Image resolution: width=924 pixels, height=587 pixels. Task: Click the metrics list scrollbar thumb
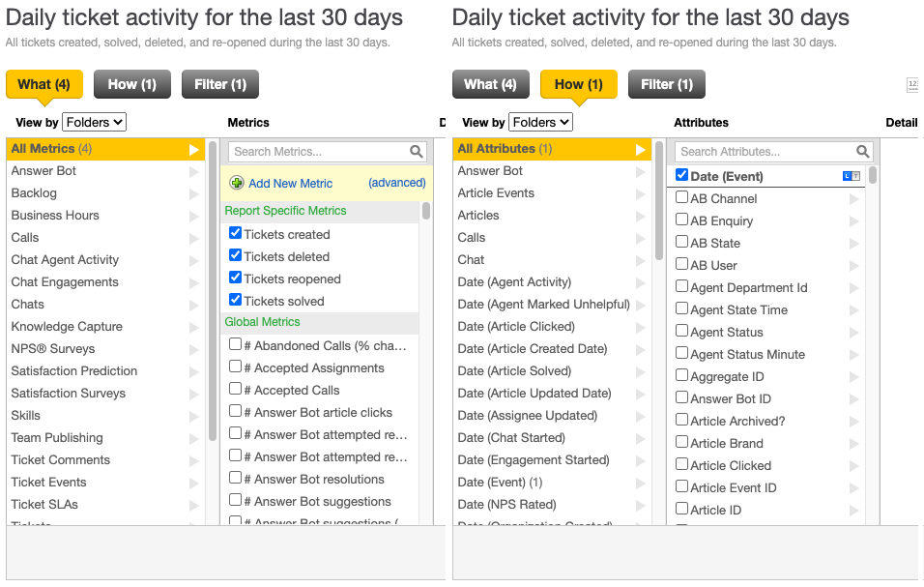[x=426, y=211]
